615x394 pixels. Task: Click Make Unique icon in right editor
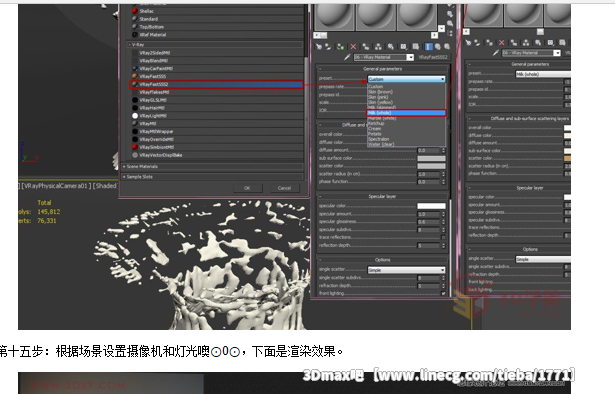point(526,43)
